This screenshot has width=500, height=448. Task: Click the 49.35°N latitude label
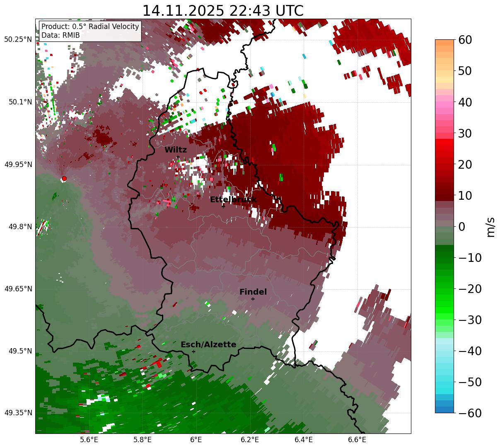[x=18, y=413]
